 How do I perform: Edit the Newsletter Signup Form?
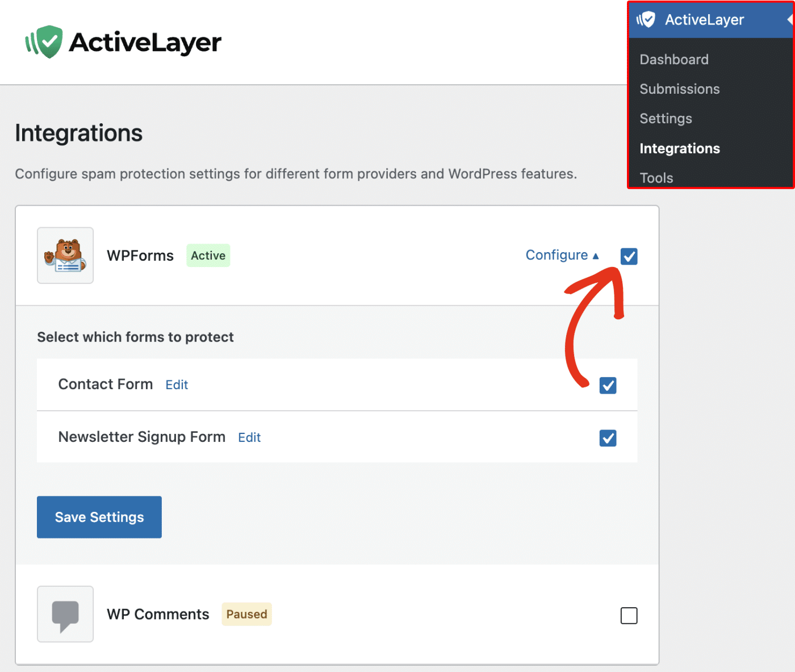249,437
